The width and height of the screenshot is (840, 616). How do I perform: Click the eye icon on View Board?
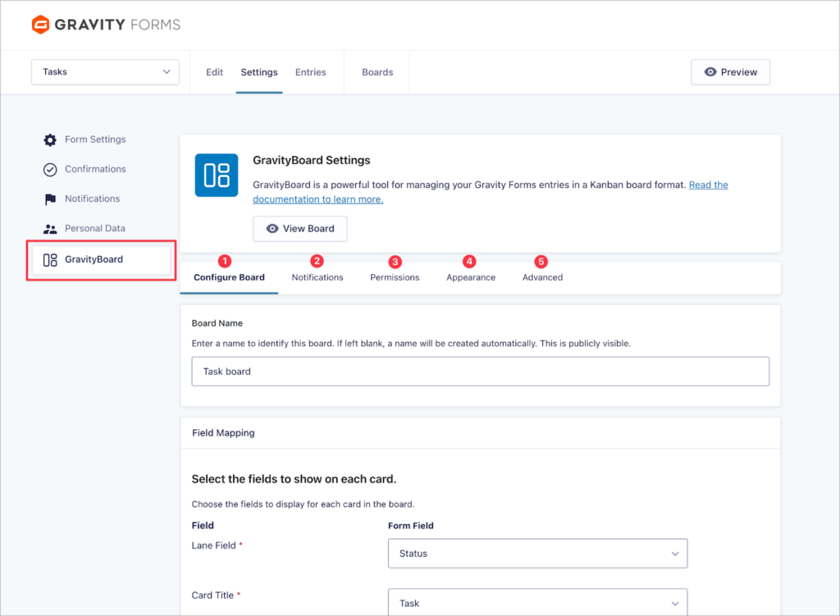tap(272, 229)
